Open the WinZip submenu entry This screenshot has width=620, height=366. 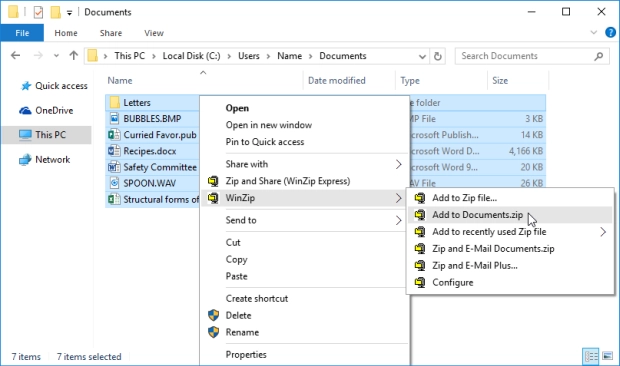pyautogui.click(x=304, y=198)
